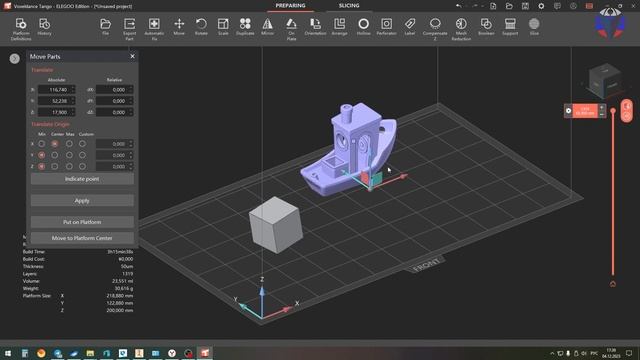Click Put on Platform button
640x360 pixels.
coord(82,222)
